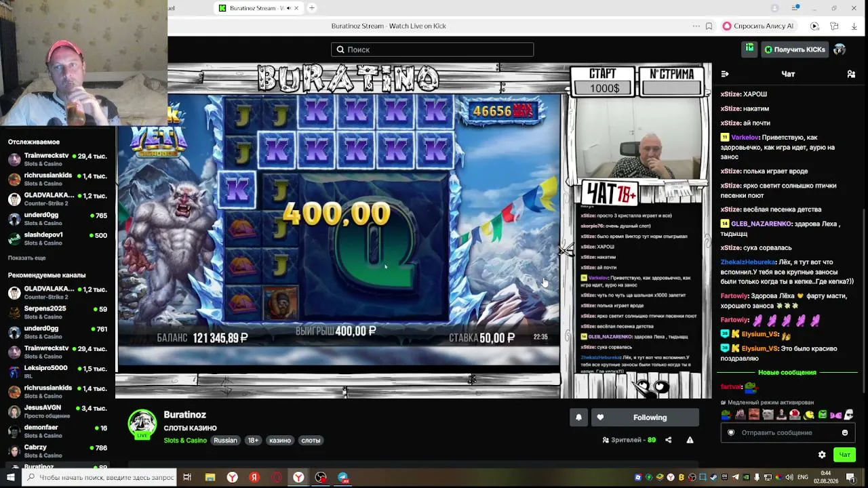
Task: Select the слоты tag
Action: pyautogui.click(x=311, y=441)
